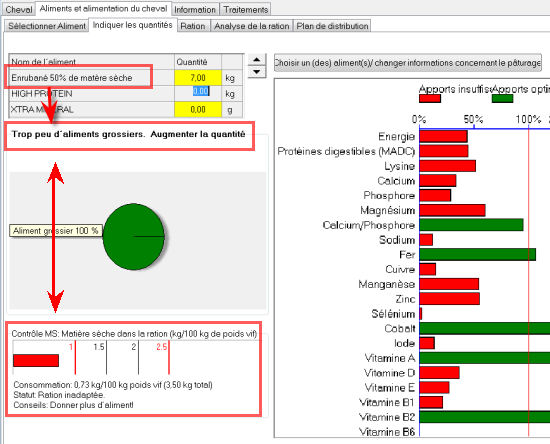Click the Sodium label in chart
Screen dimensions: 550x444
[x=397, y=240]
